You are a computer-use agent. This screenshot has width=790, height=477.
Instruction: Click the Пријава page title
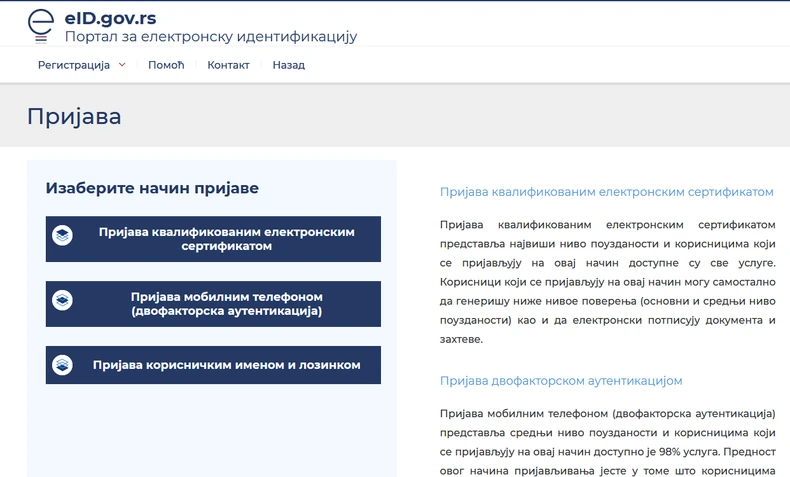[x=74, y=116]
